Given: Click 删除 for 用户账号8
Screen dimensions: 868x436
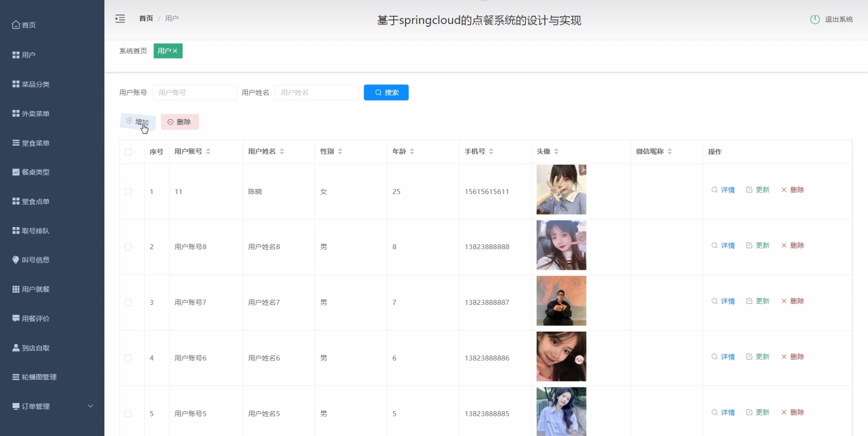Looking at the screenshot, I should click(x=792, y=245).
